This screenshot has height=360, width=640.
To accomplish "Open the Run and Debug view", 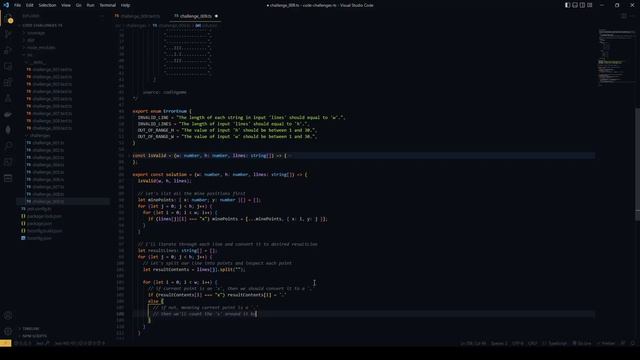I will 8,51.
